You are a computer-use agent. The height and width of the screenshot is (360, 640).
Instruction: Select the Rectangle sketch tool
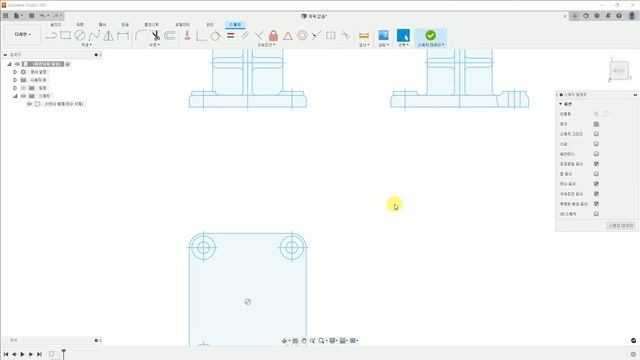pyautogui.click(x=65, y=36)
